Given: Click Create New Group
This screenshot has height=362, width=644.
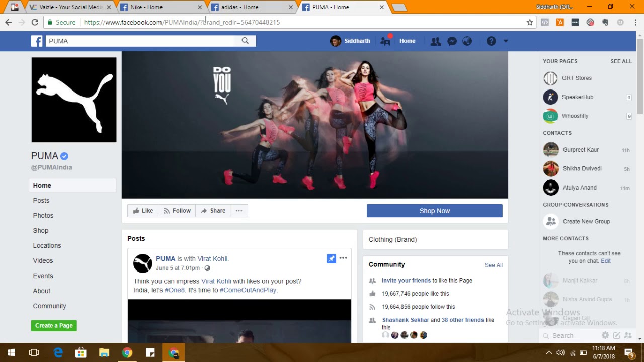Looking at the screenshot, I should (587, 221).
